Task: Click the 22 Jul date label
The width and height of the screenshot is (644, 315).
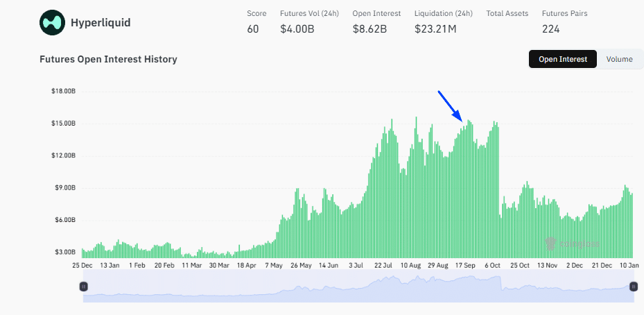Action: tap(383, 266)
